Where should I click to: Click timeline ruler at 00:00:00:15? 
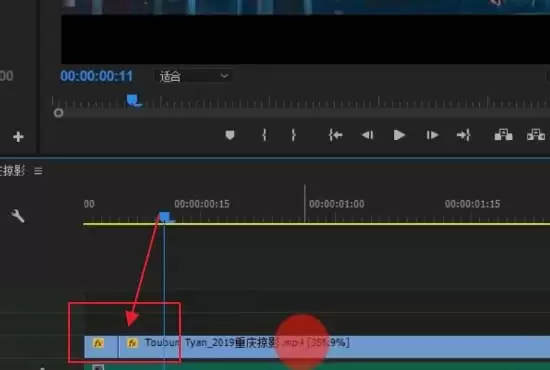coord(202,204)
